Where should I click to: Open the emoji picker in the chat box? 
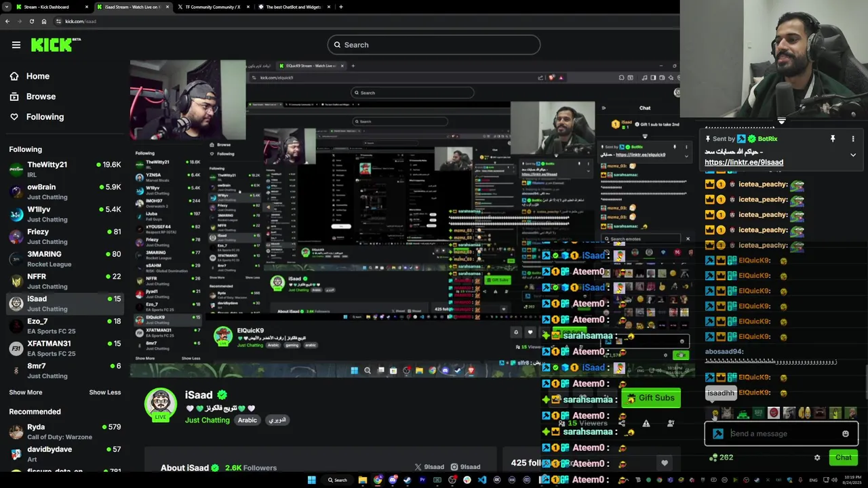(x=846, y=434)
